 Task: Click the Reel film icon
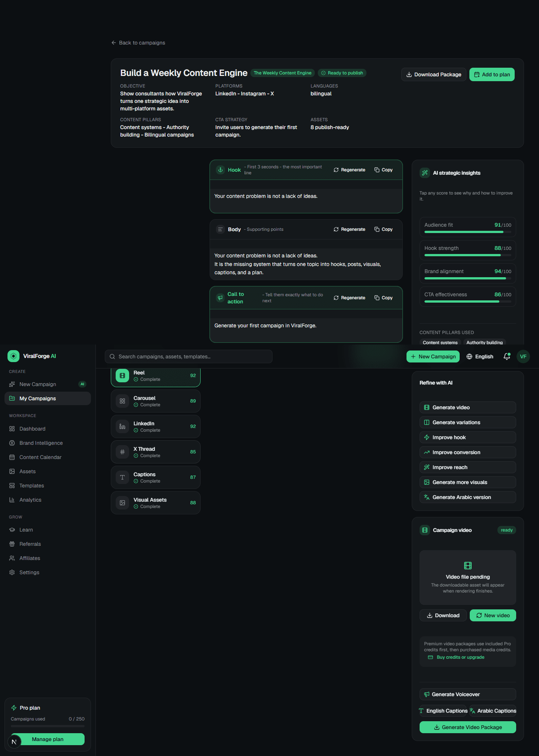click(122, 376)
